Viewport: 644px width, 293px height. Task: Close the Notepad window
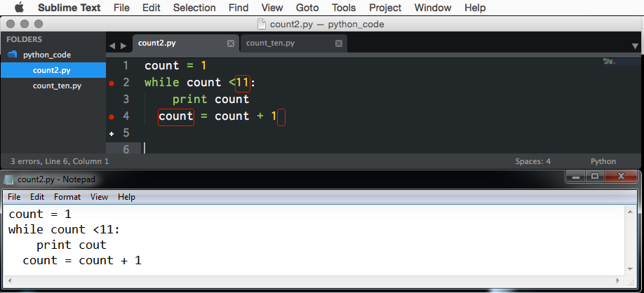[x=621, y=177]
